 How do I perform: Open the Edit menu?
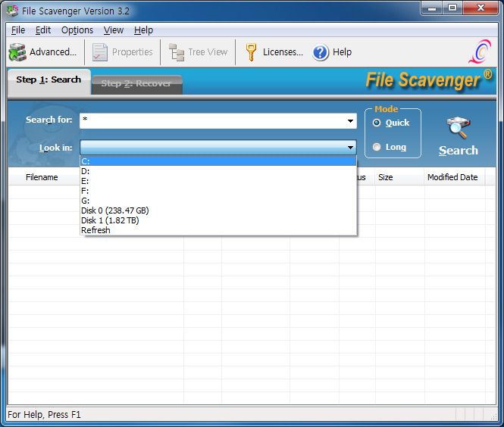pos(43,30)
